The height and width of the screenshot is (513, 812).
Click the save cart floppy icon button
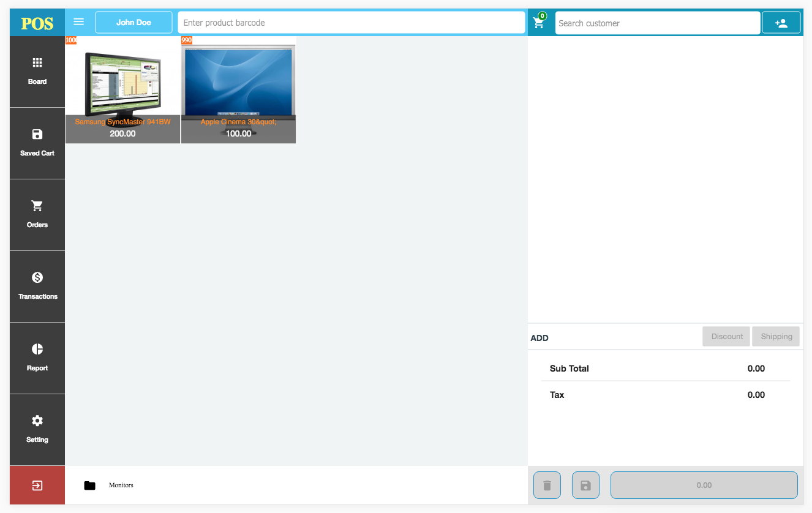tap(585, 485)
